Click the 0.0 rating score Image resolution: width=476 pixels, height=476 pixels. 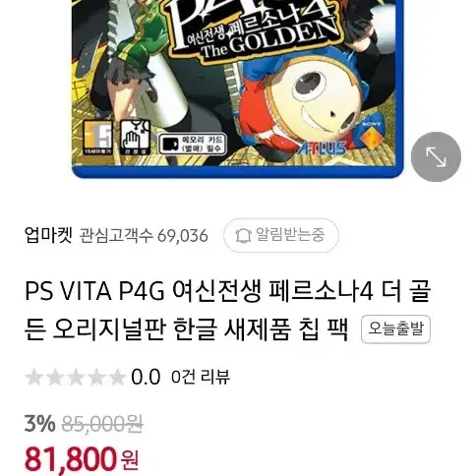click(x=146, y=377)
